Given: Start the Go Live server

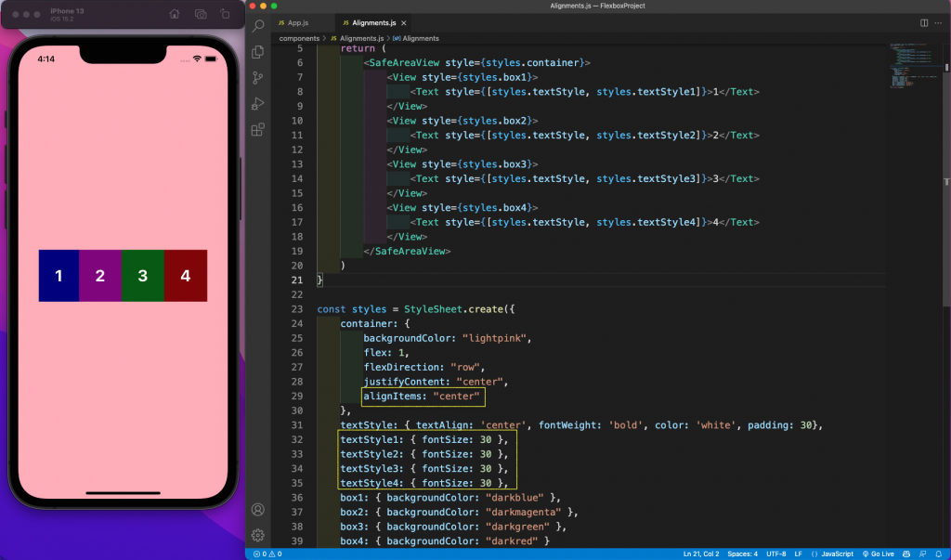Looking at the screenshot, I should [879, 553].
